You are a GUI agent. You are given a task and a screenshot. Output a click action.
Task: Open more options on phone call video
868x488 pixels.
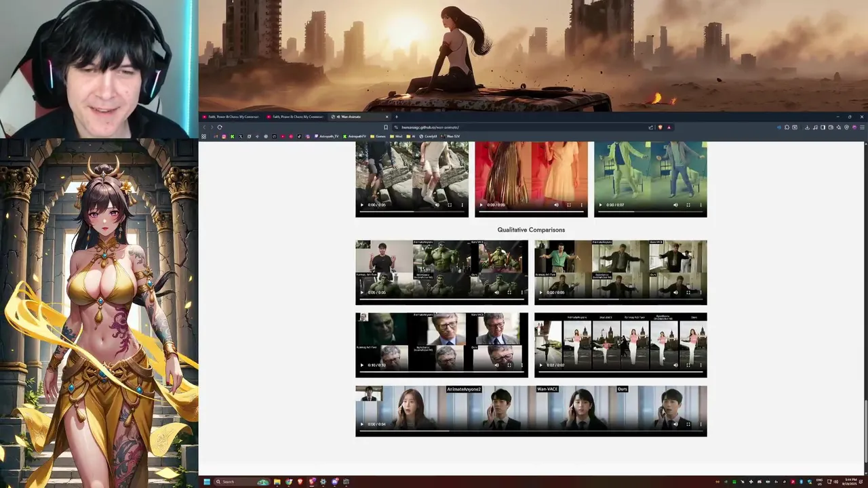pyautogui.click(x=701, y=424)
